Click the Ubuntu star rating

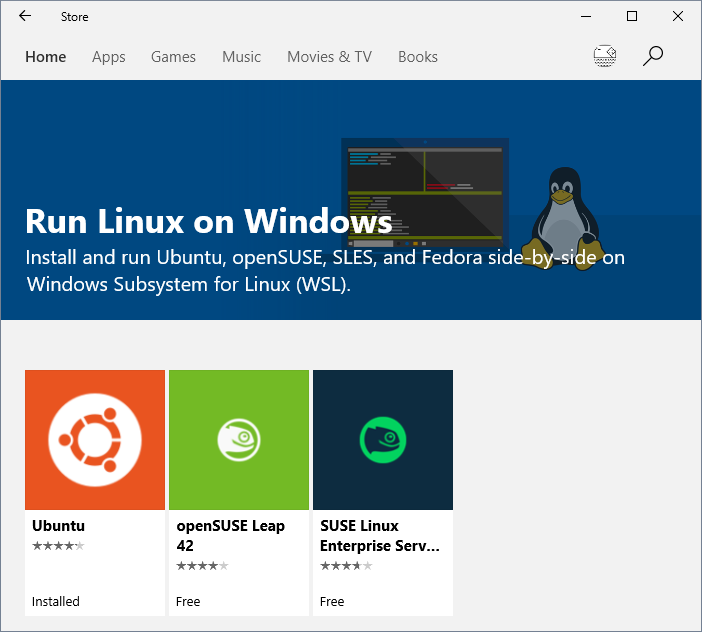click(x=58, y=546)
